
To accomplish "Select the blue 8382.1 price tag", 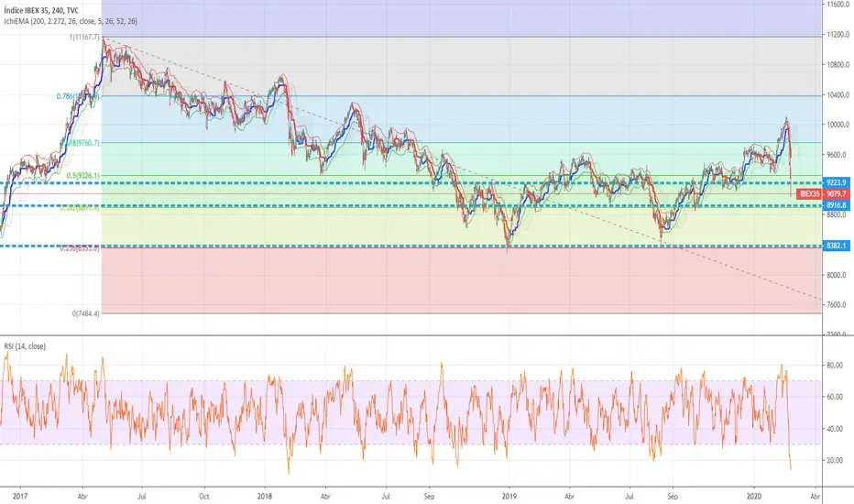I will click(836, 246).
